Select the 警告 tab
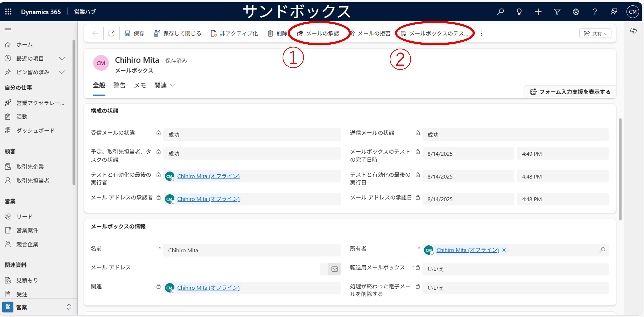This screenshot has height=317, width=644. (119, 85)
